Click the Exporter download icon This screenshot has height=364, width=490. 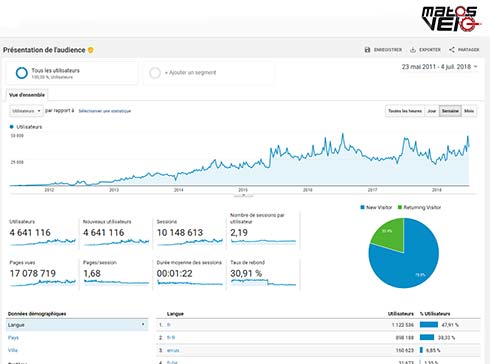pos(413,50)
